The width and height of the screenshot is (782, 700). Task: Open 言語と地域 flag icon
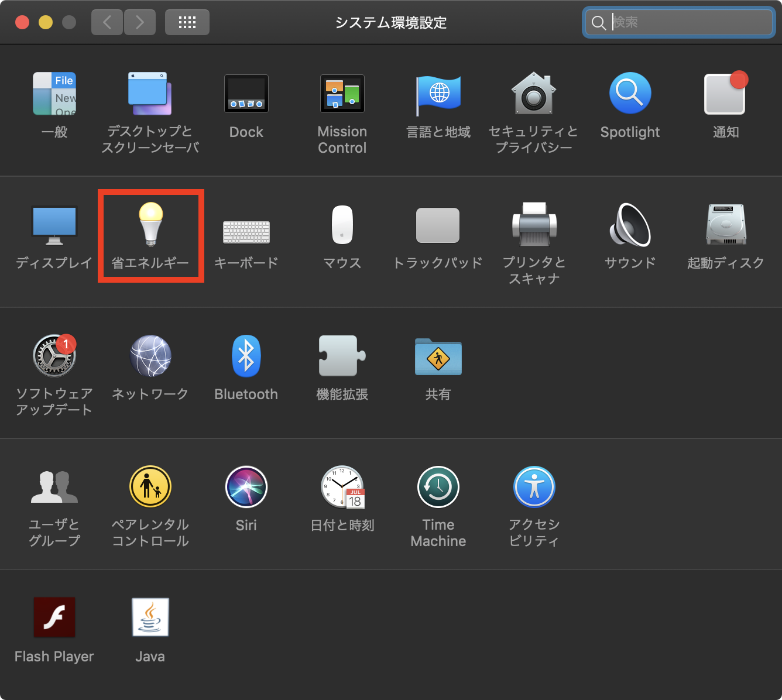[438, 95]
